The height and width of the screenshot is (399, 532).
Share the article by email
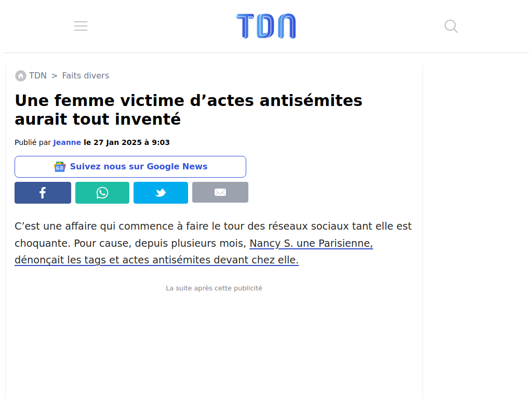tap(220, 193)
